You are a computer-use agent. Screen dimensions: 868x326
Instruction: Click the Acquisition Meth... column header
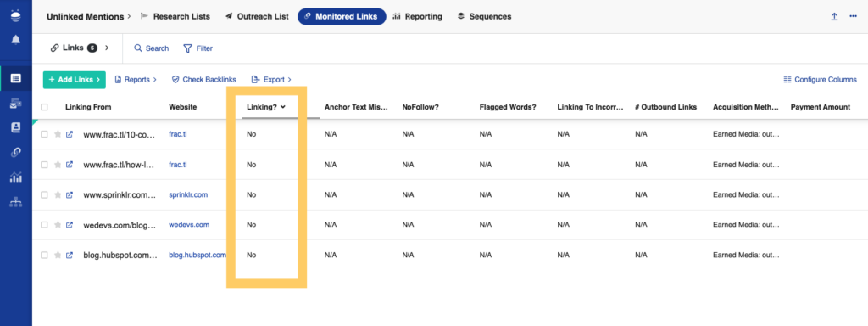[746, 107]
